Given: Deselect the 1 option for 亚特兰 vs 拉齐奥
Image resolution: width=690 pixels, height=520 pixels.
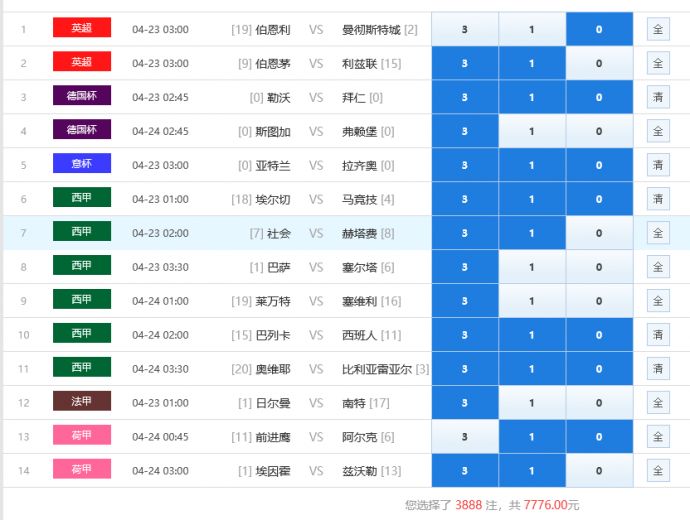Looking at the screenshot, I should pyautogui.click(x=531, y=165).
